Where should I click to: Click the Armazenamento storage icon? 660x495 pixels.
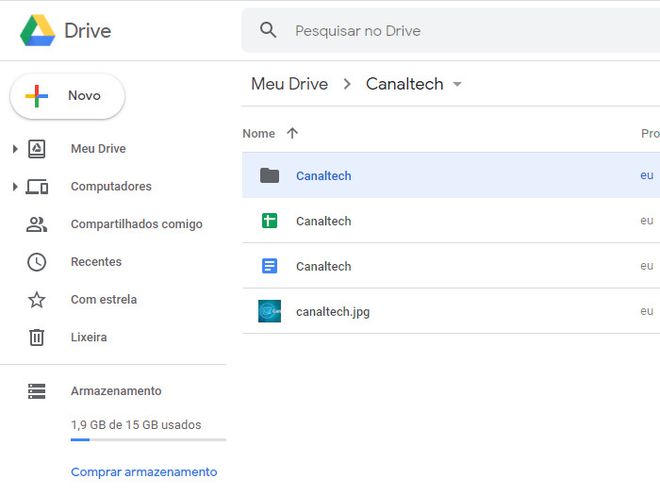point(37,391)
